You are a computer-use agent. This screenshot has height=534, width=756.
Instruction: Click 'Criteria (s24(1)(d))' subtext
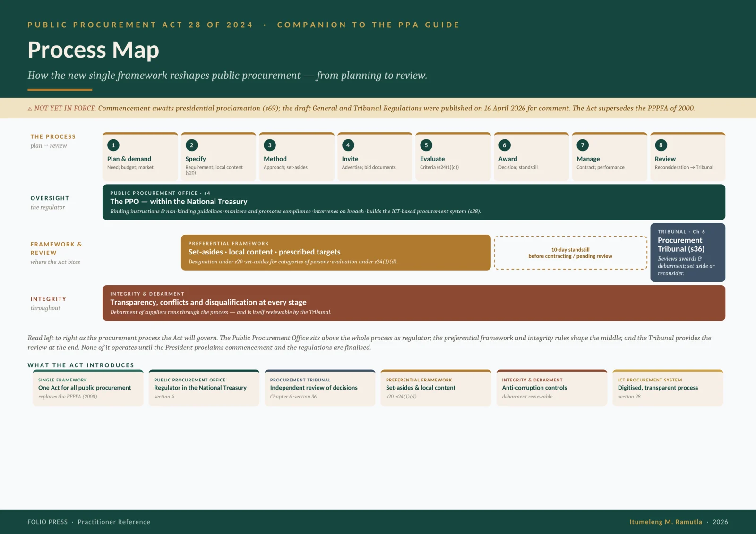(439, 167)
